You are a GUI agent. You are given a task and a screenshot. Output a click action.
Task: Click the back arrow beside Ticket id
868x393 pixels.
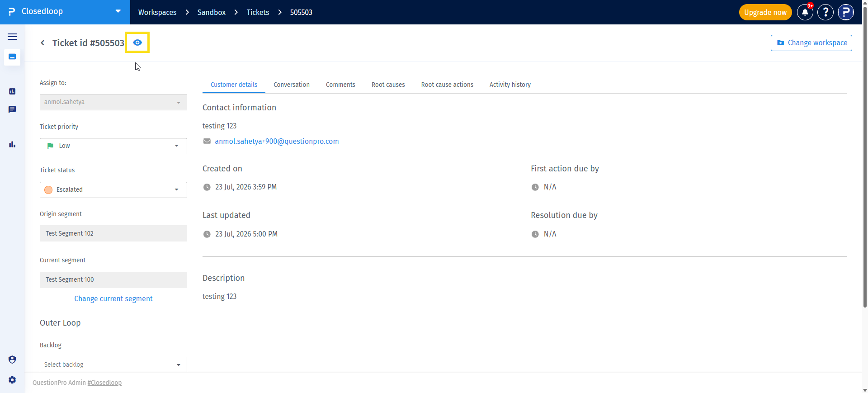(42, 43)
